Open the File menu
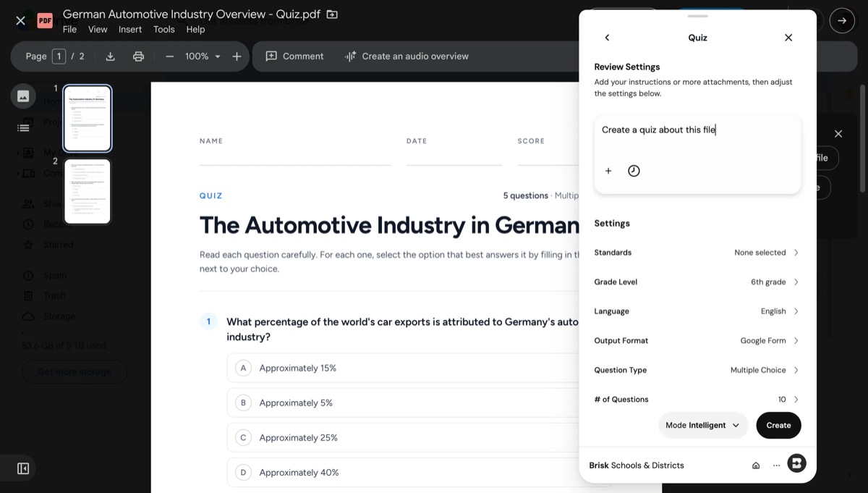The image size is (868, 493). click(x=69, y=30)
